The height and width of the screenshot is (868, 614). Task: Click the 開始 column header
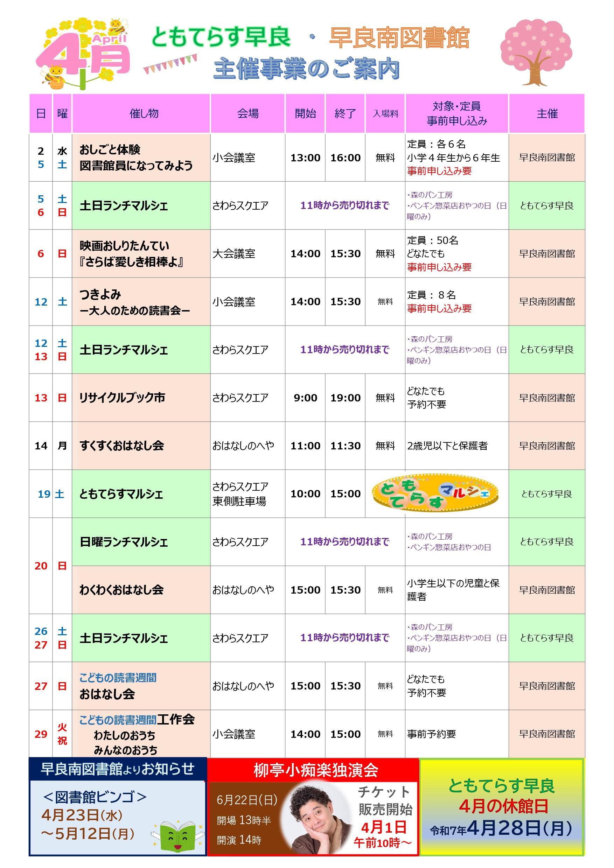coord(306,113)
